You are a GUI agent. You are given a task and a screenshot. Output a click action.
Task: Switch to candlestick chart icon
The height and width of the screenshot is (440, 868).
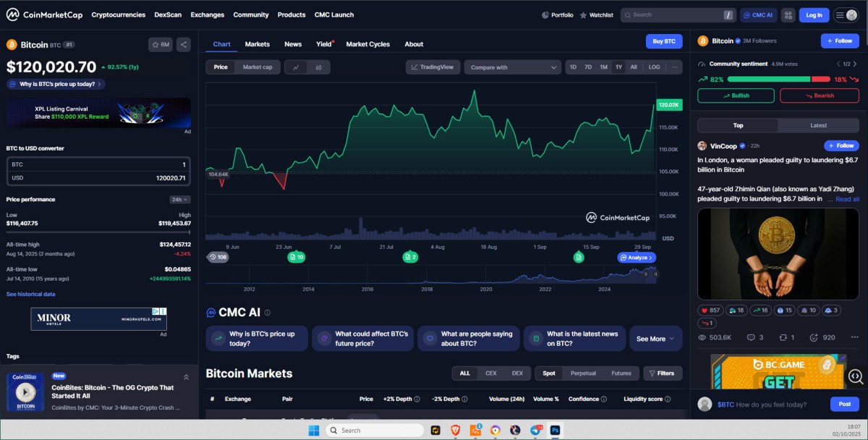318,67
